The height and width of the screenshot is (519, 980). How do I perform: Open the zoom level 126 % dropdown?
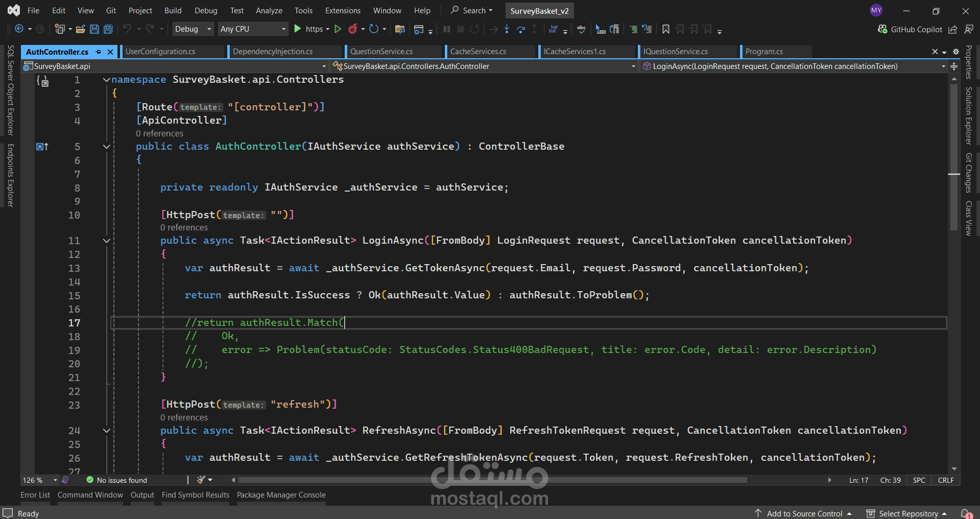[x=40, y=480]
